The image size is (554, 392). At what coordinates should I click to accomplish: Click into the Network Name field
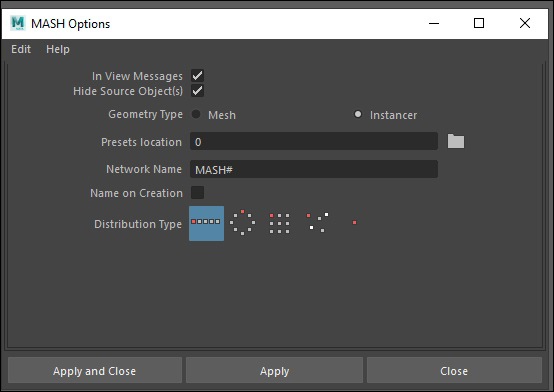click(314, 169)
